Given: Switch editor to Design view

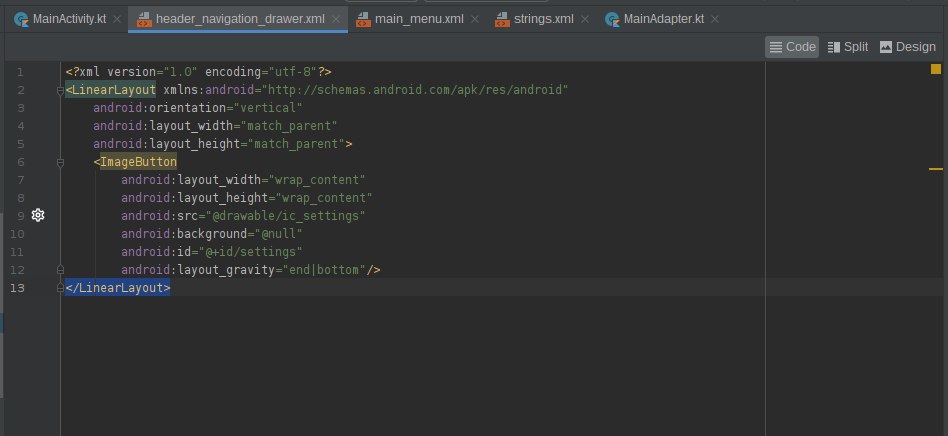Looking at the screenshot, I should click(x=907, y=47).
